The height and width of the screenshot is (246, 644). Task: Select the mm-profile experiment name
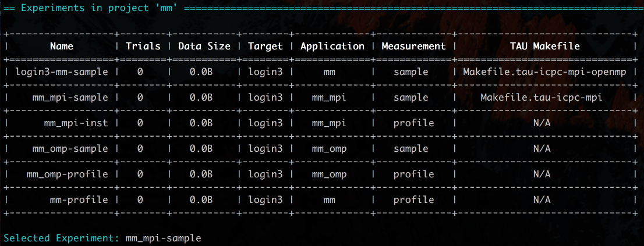[x=79, y=199]
